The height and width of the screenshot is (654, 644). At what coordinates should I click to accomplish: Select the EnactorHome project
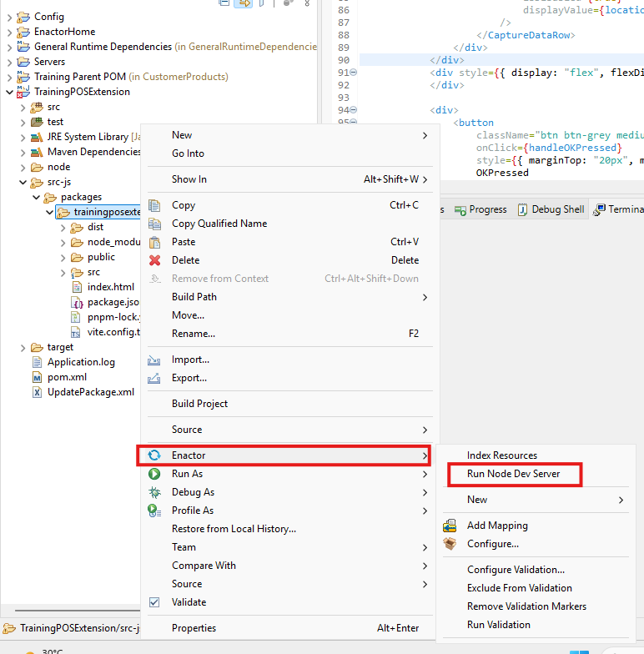(x=65, y=32)
